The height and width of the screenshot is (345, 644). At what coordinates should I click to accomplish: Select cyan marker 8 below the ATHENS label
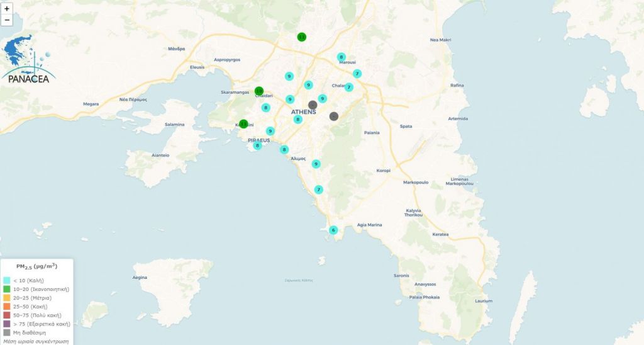coord(298,119)
